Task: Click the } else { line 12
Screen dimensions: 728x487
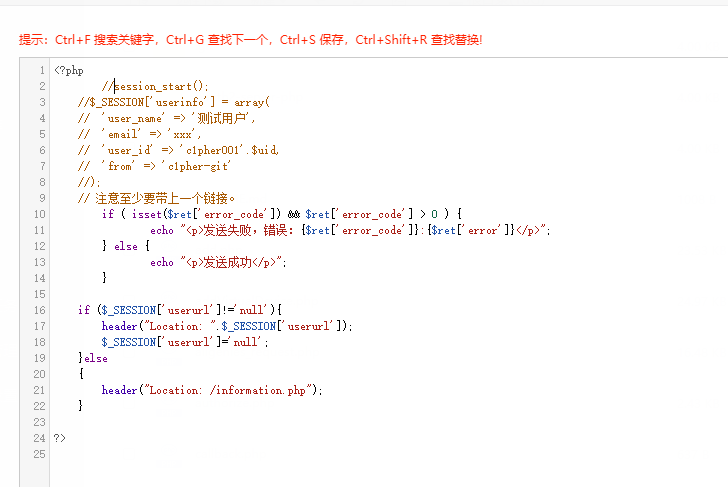Action: coord(126,246)
